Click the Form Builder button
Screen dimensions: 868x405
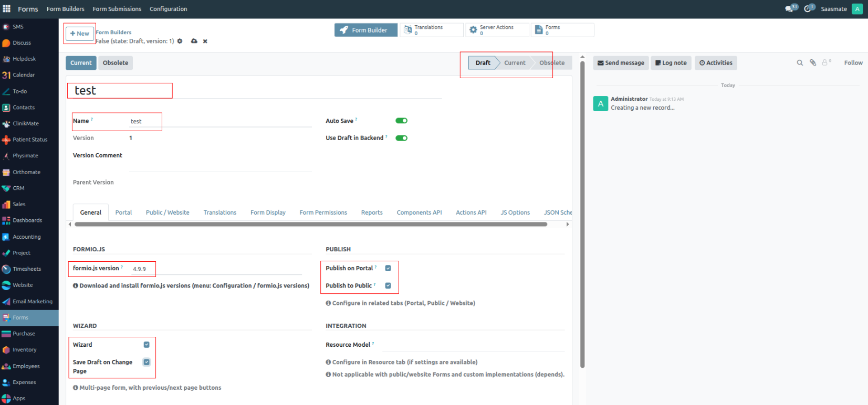[365, 30]
